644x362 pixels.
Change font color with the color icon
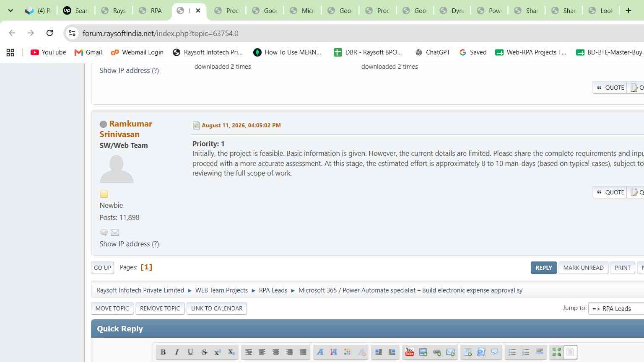coord(347,352)
